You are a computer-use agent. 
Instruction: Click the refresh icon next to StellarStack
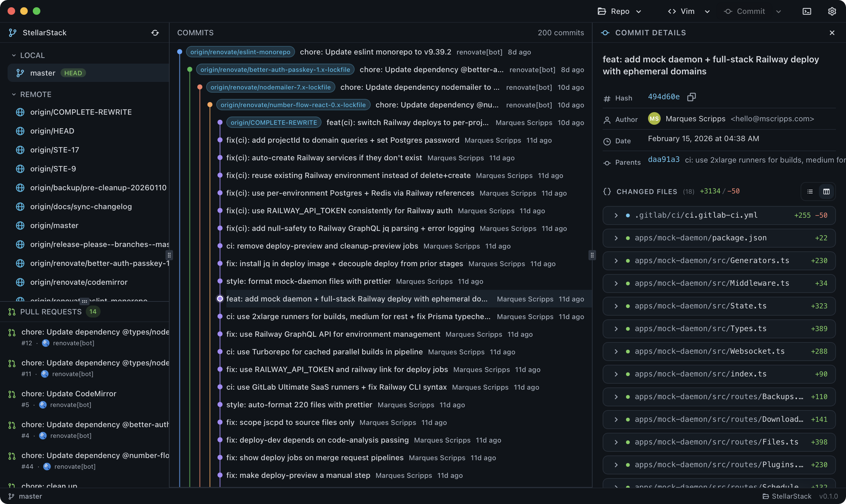coord(155,33)
